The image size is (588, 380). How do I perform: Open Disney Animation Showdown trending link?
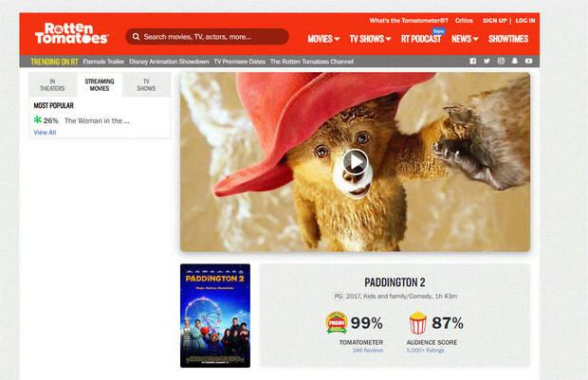point(169,62)
